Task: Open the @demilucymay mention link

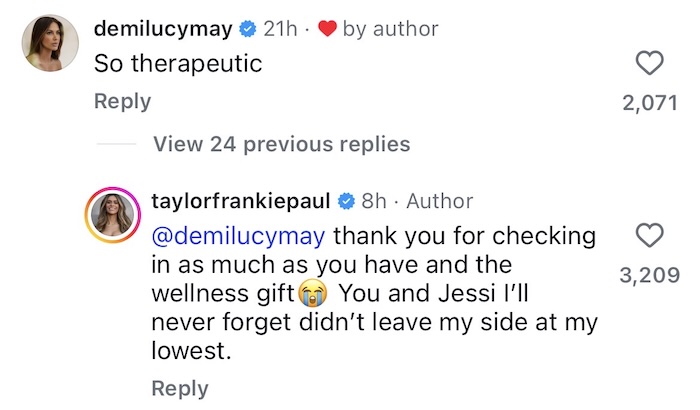Action: coord(239,237)
